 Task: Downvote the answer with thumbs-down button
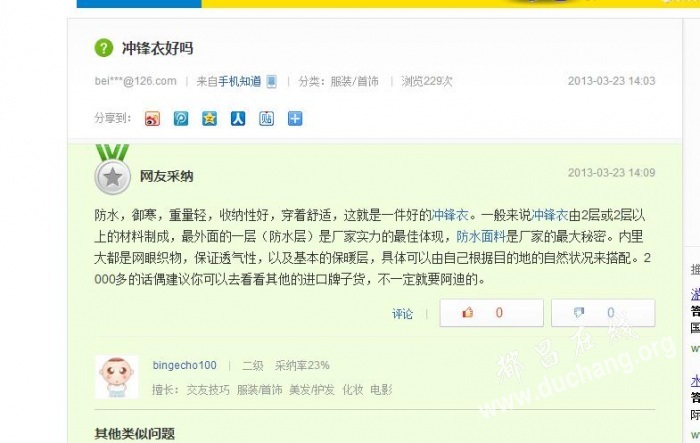603,313
